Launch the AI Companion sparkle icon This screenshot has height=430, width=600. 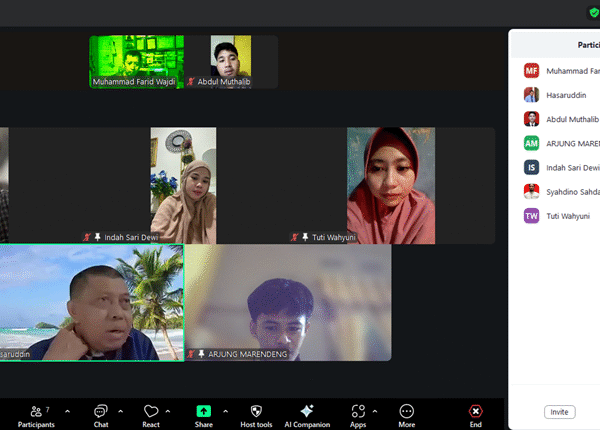pyautogui.click(x=307, y=411)
